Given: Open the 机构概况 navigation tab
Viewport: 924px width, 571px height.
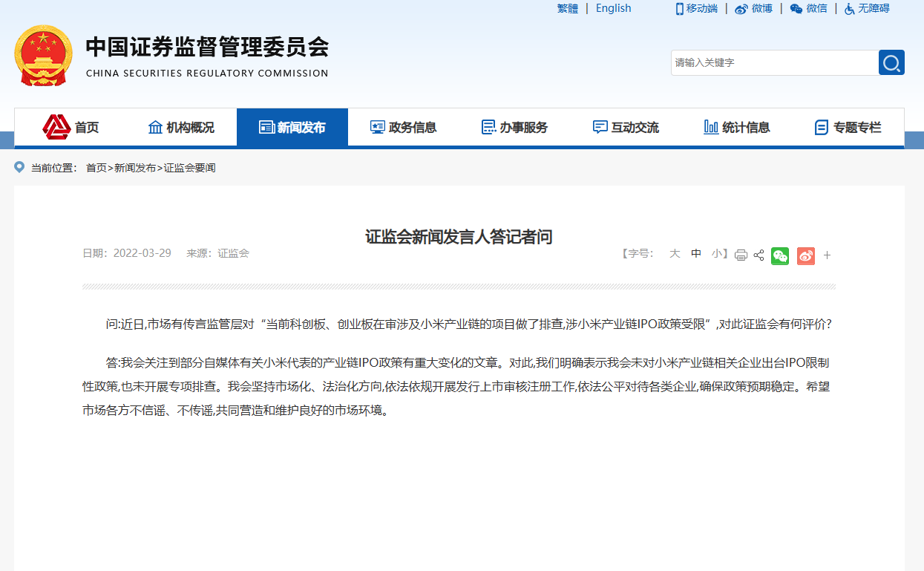Looking at the screenshot, I should 181,127.
